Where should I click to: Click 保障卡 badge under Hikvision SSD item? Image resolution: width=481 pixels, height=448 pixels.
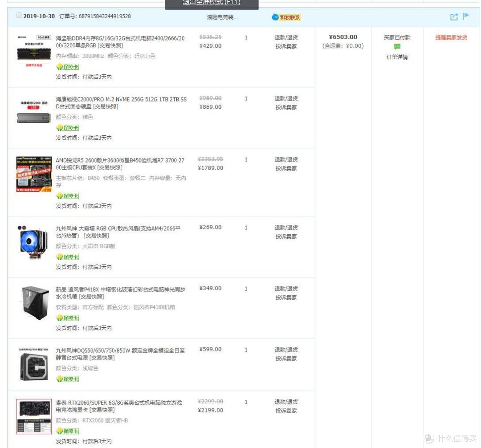point(68,127)
